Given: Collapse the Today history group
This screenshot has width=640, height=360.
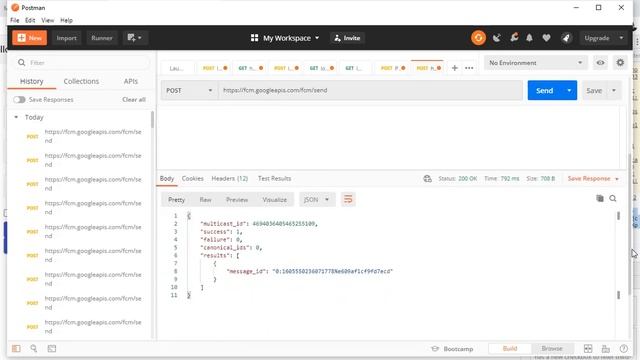Looking at the screenshot, I should tap(16, 117).
